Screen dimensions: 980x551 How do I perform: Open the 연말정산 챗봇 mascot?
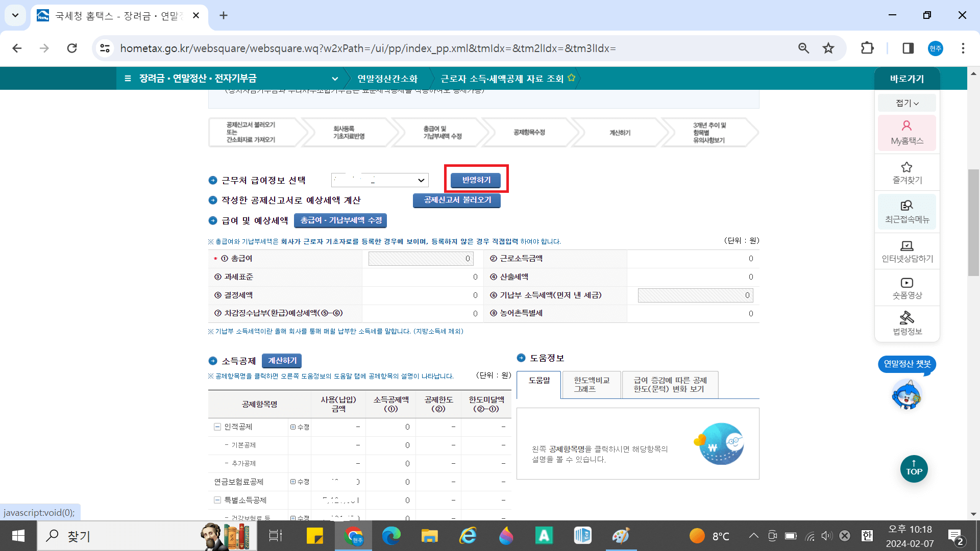(906, 394)
